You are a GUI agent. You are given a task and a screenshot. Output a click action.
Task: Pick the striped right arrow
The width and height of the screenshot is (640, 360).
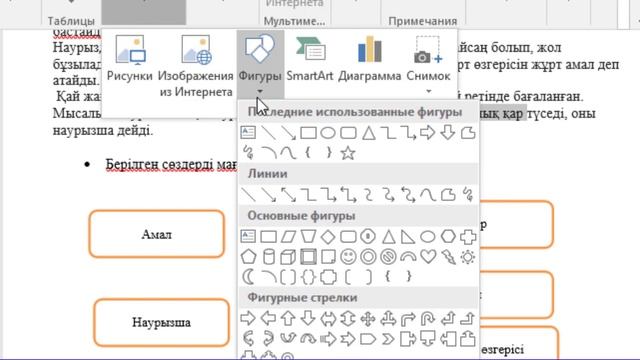click(x=328, y=339)
